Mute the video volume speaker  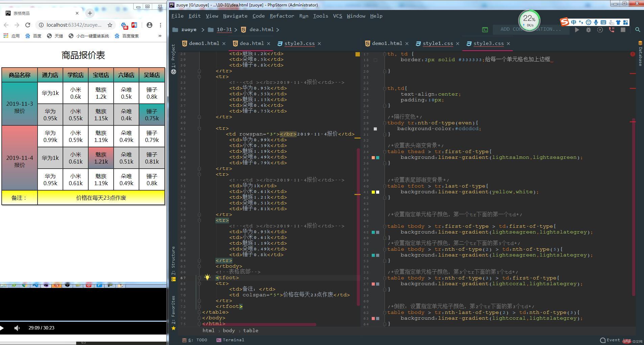[x=17, y=328]
